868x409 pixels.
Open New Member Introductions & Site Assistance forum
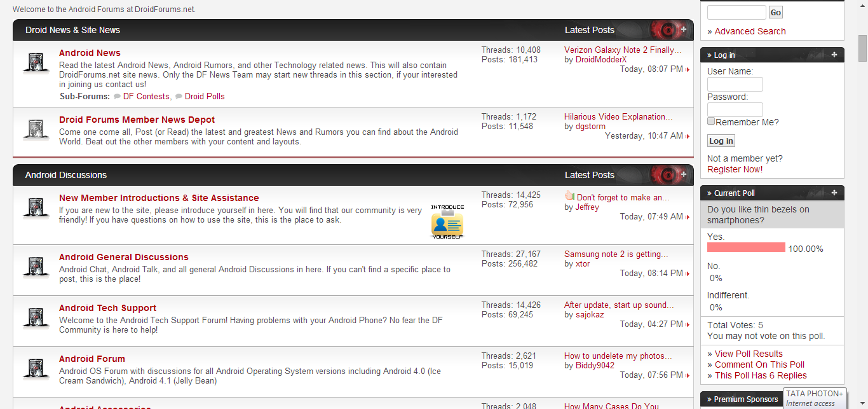(x=159, y=198)
